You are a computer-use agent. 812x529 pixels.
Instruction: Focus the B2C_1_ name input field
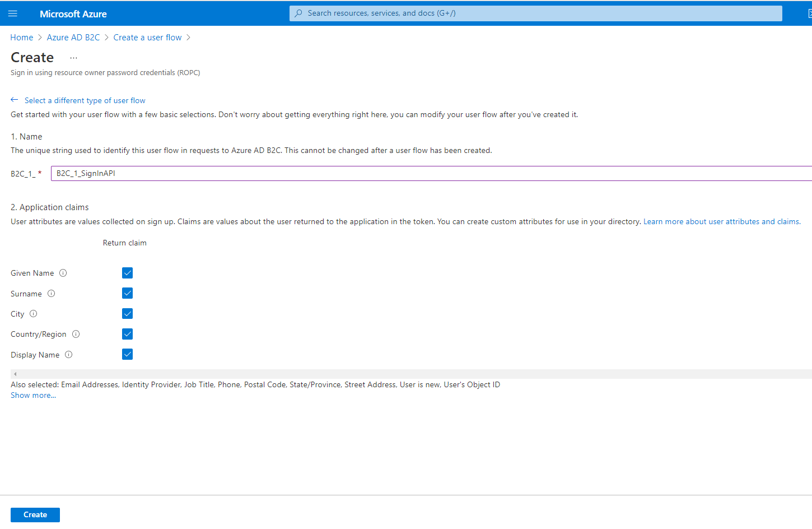[224, 173]
